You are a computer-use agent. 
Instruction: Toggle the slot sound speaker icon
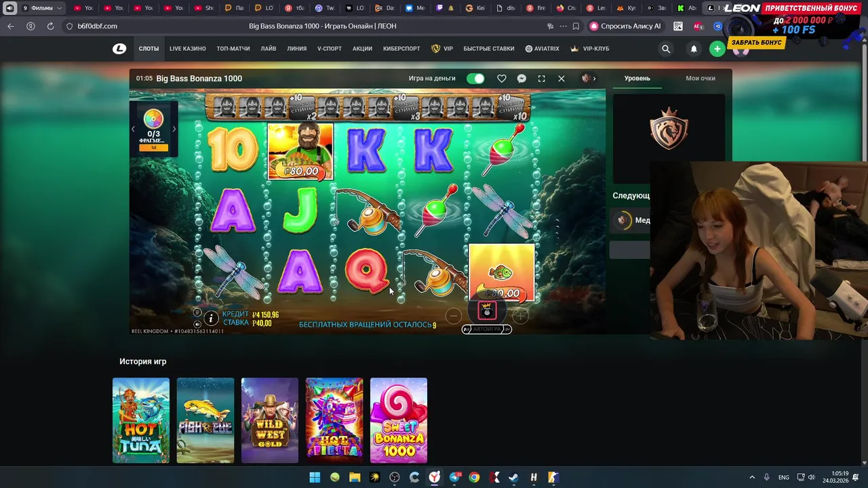pyautogui.click(x=197, y=324)
